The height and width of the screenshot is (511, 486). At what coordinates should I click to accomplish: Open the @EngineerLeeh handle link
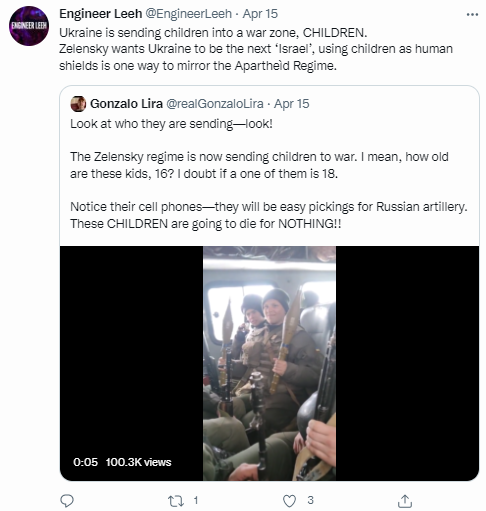coord(188,14)
